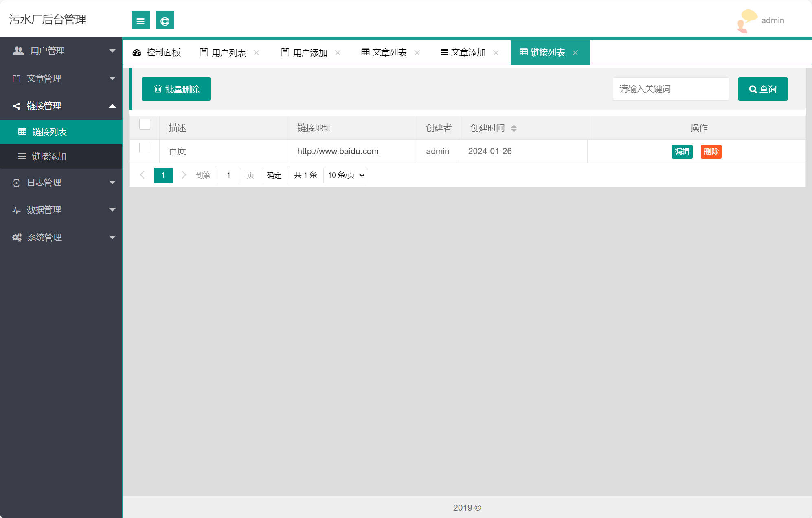Select the 用户管理 sidebar icon
812x518 pixels.
pyautogui.click(x=18, y=51)
